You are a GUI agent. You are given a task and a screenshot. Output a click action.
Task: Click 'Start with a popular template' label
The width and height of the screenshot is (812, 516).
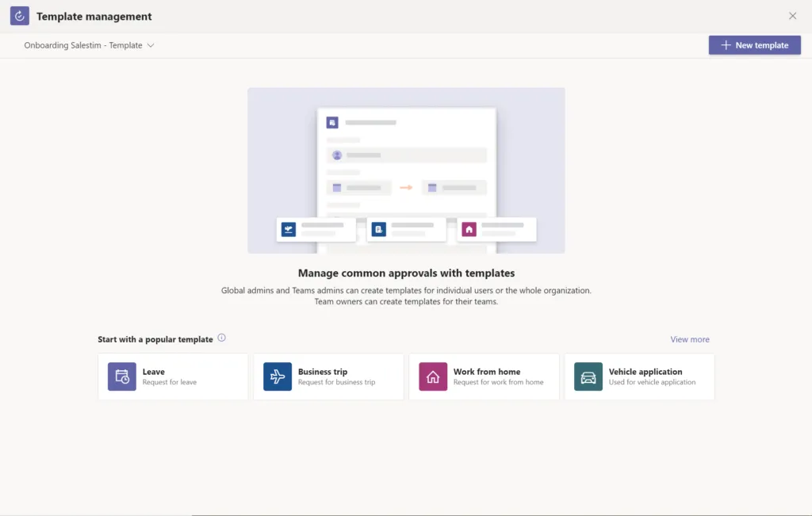point(155,339)
